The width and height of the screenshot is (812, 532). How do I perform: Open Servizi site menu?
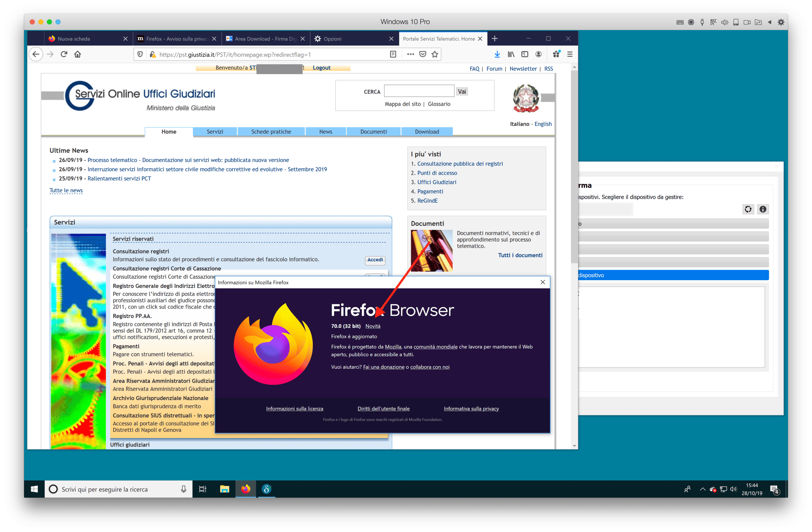pyautogui.click(x=215, y=132)
